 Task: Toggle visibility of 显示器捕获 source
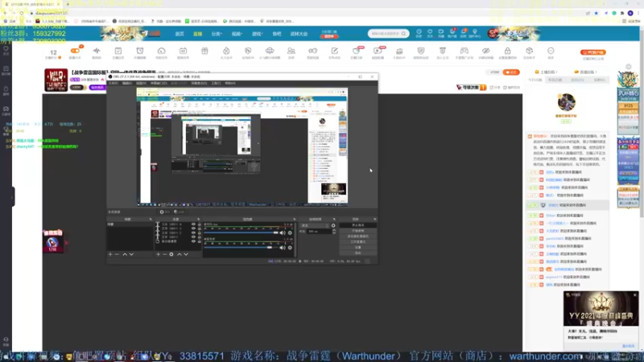click(x=193, y=241)
